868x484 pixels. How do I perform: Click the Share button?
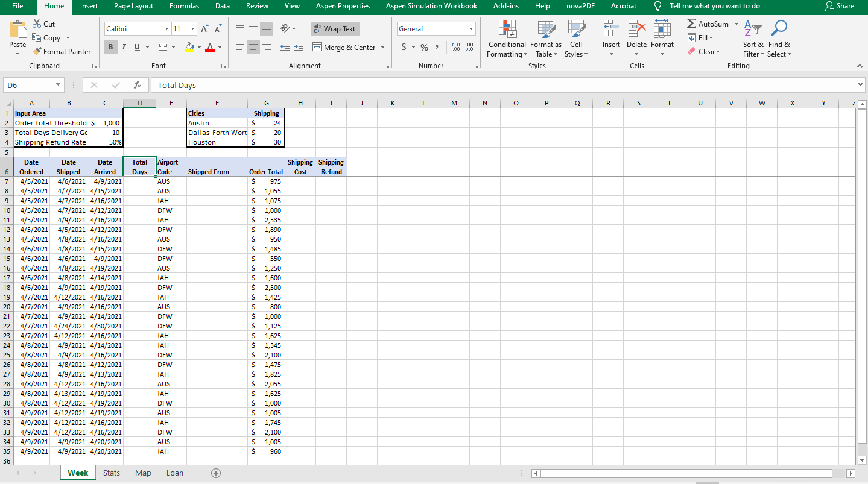(840, 7)
